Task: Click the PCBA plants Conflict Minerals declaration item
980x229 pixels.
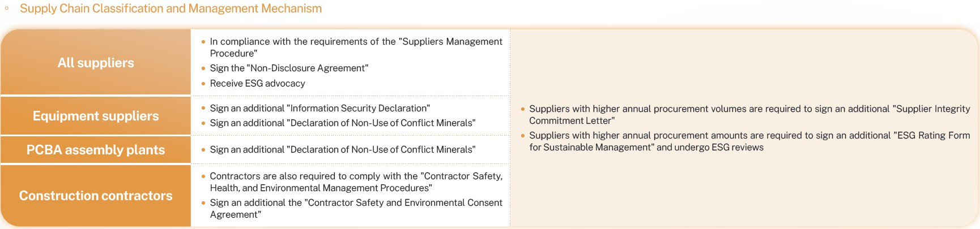Action: click(x=342, y=150)
